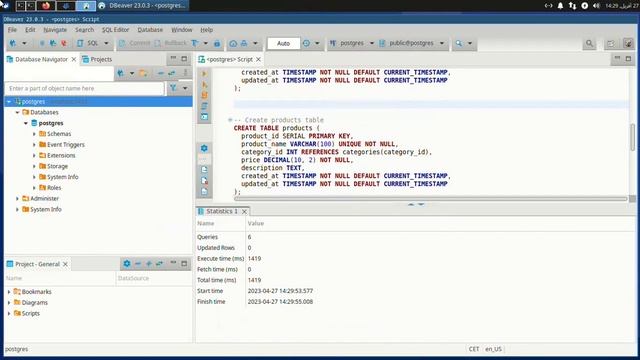Click the Execute script icon in editor sidebar

pos(204,96)
